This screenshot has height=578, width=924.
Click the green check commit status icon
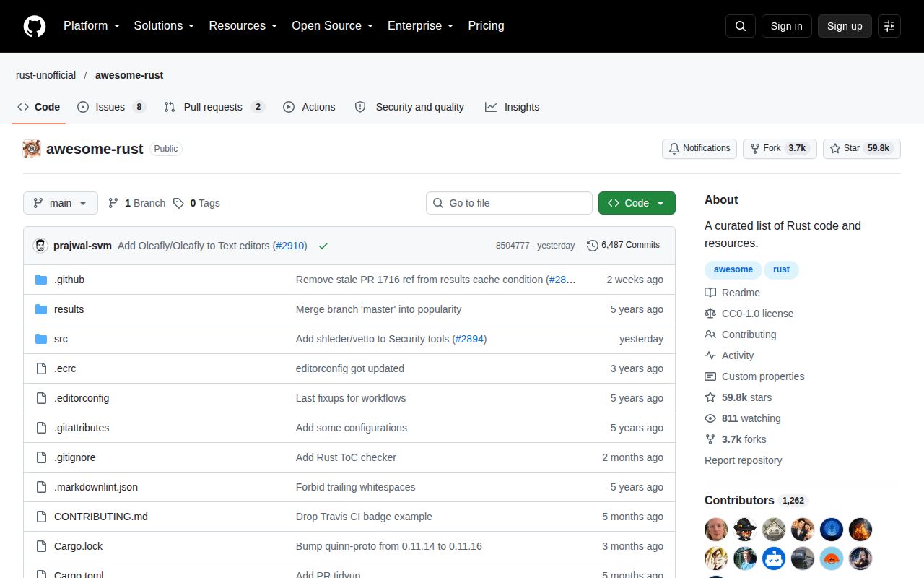click(x=323, y=246)
